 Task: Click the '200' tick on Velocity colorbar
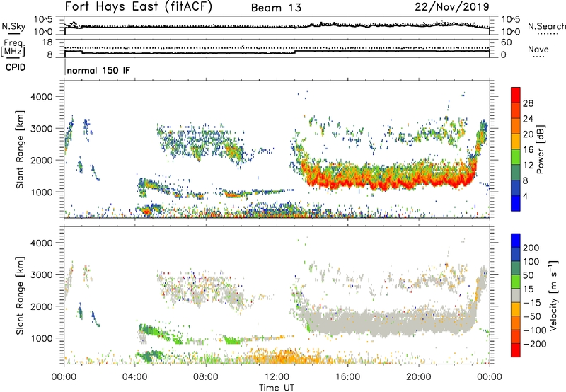click(x=531, y=248)
